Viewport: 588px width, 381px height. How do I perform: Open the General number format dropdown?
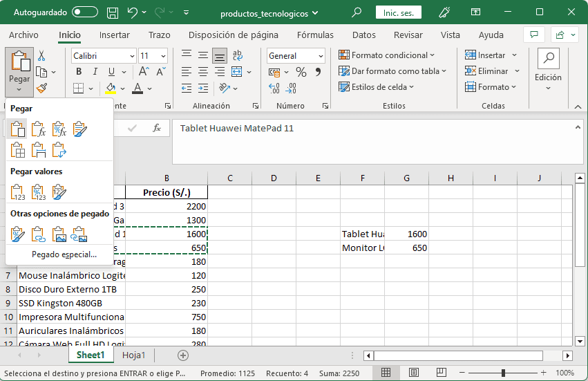tap(321, 56)
